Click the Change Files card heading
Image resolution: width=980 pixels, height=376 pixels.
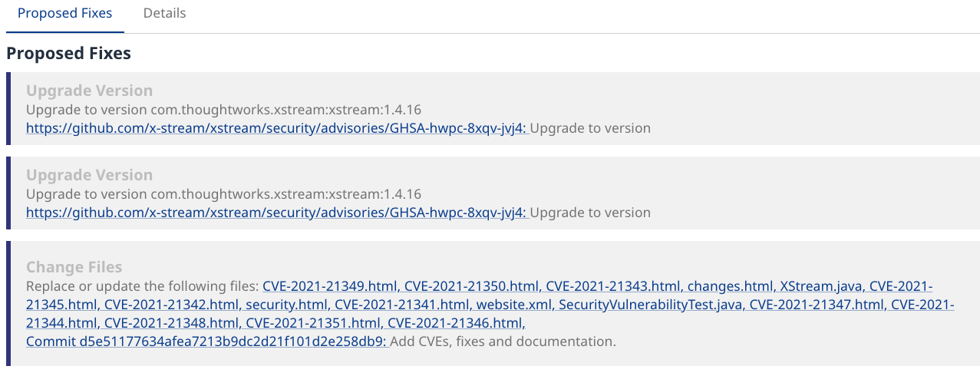click(x=74, y=267)
